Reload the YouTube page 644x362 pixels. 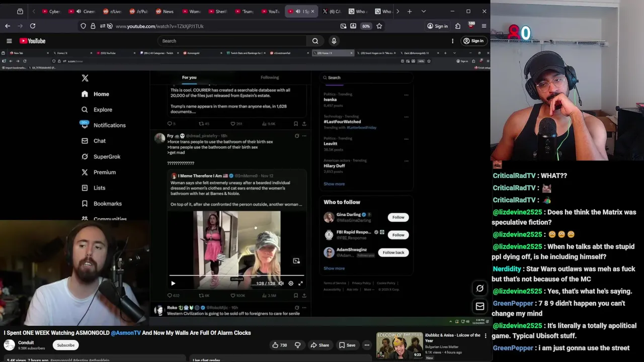(33, 26)
